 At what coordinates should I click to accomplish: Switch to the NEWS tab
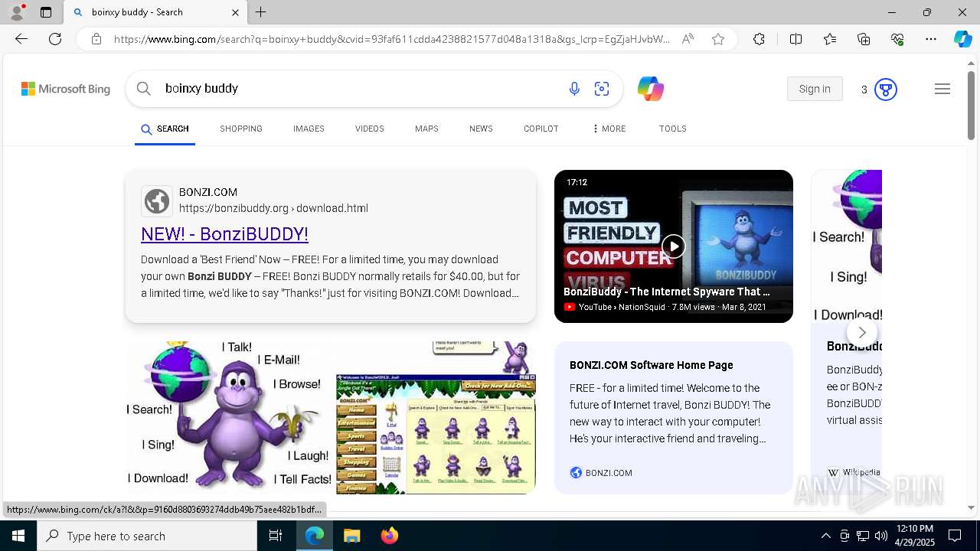tap(481, 129)
